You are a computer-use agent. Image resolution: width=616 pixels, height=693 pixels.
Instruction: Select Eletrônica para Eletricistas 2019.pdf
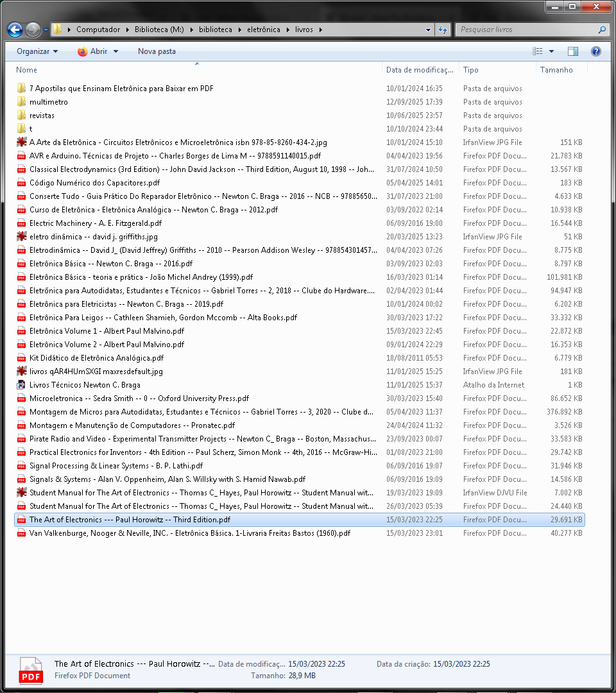coord(126,304)
